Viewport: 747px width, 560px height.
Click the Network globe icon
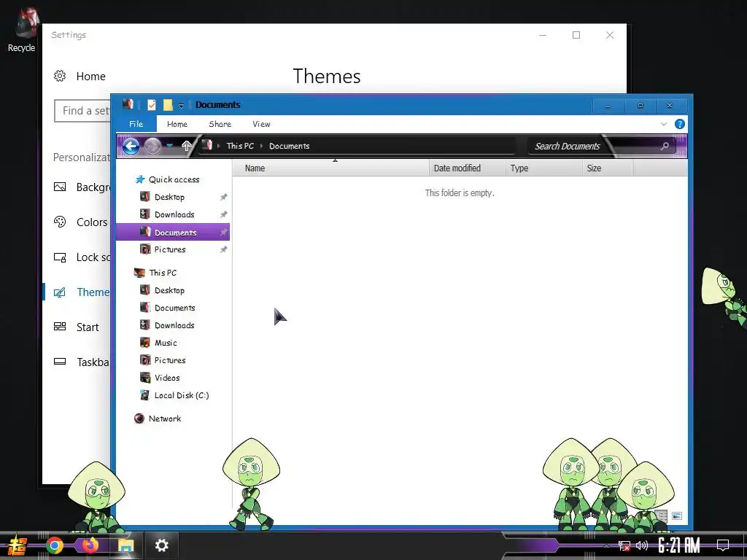click(139, 419)
